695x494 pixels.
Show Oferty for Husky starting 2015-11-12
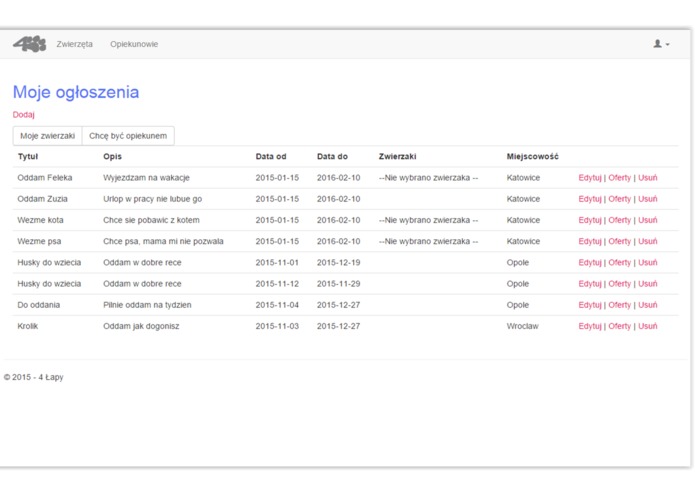click(x=619, y=284)
